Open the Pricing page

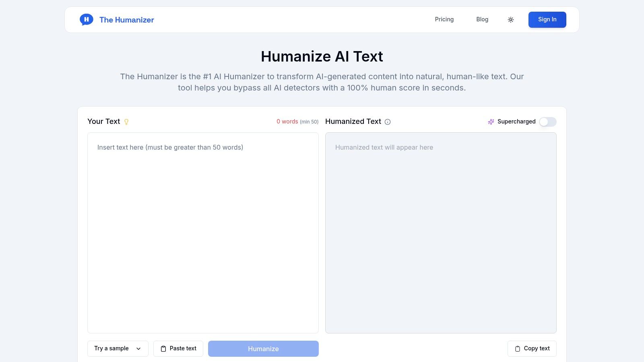pos(444,19)
